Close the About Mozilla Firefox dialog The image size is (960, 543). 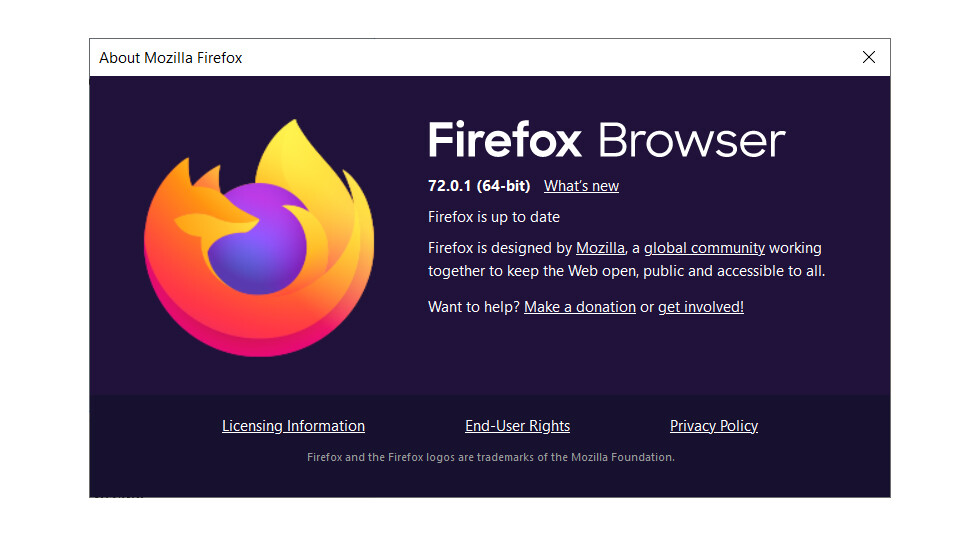868,58
